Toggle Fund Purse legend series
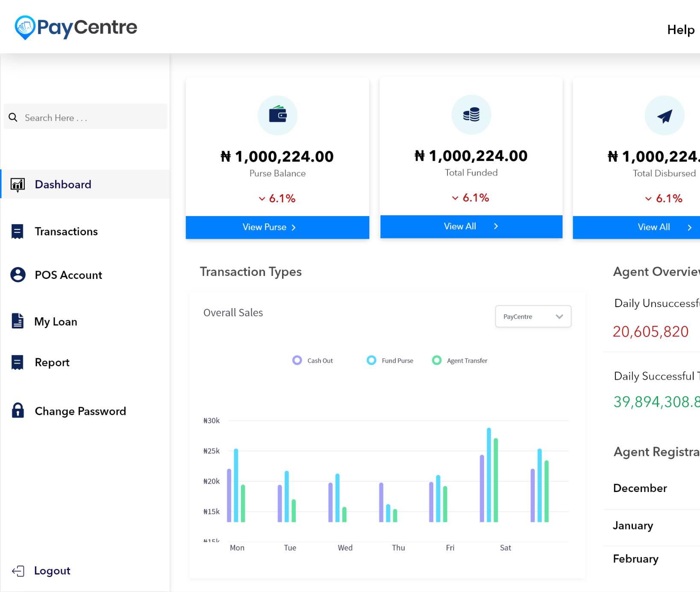Image resolution: width=700 pixels, height=592 pixels. (390, 360)
